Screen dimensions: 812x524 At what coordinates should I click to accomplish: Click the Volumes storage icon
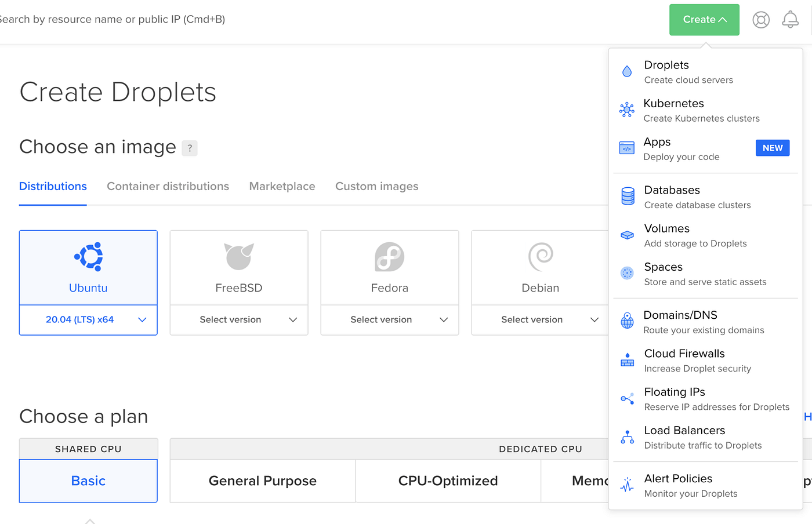pyautogui.click(x=628, y=235)
